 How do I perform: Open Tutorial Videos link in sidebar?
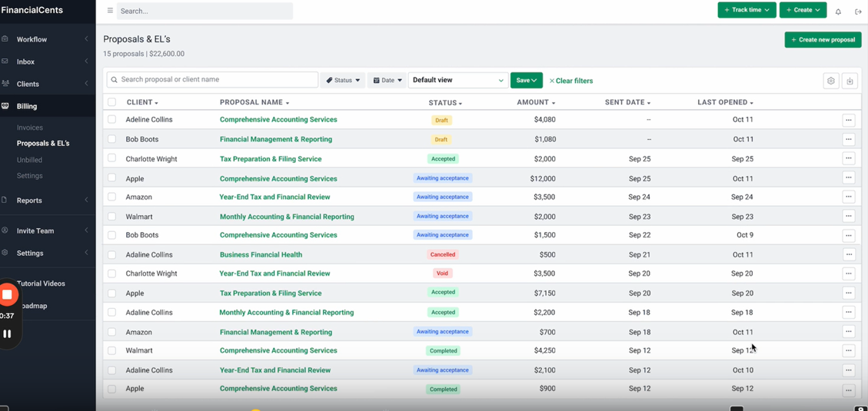click(x=41, y=283)
